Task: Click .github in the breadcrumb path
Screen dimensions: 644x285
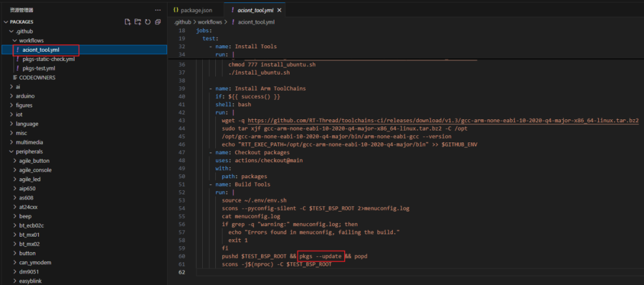Action: point(182,22)
